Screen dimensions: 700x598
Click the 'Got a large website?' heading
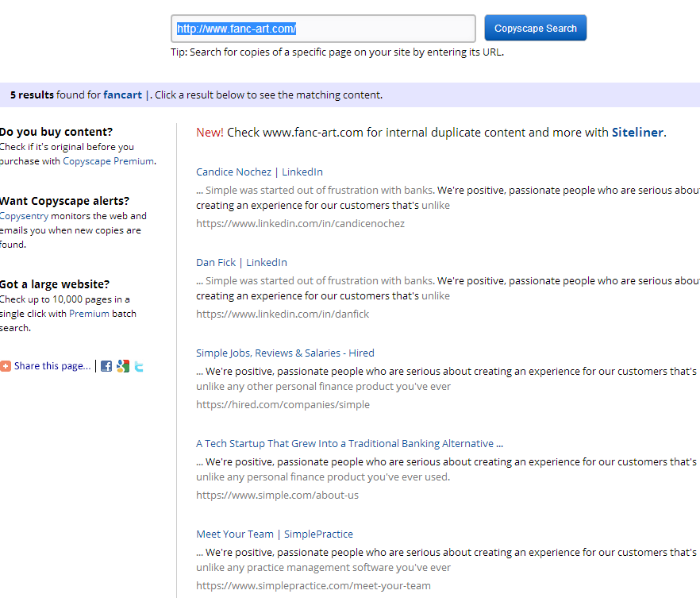[x=55, y=284]
